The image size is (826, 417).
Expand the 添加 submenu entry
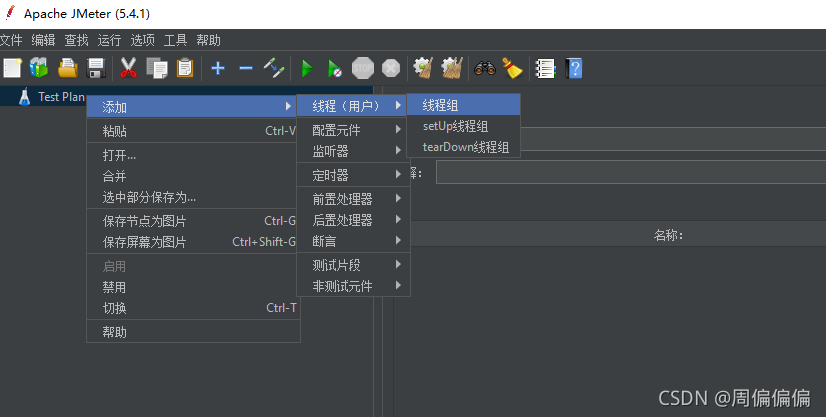tap(193, 107)
